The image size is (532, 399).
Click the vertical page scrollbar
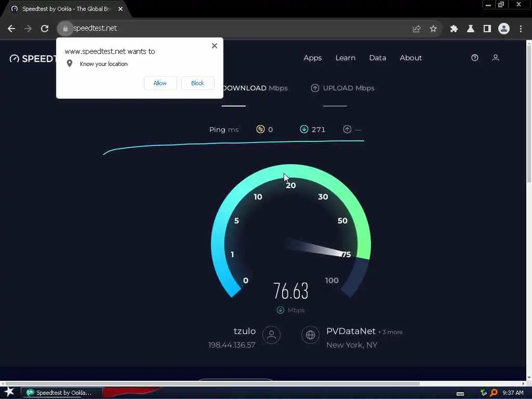click(x=529, y=113)
